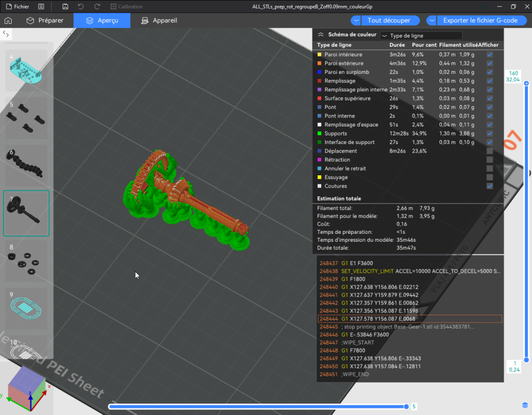
Task: Click the Durée column header
Action: coord(397,45)
